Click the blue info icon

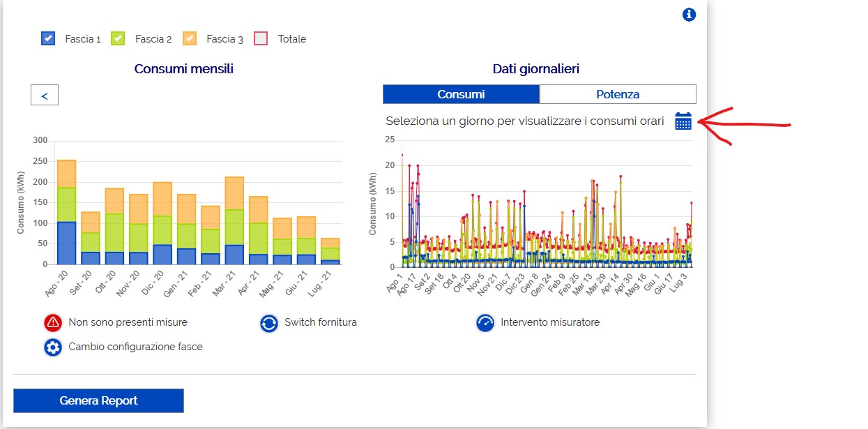[689, 15]
